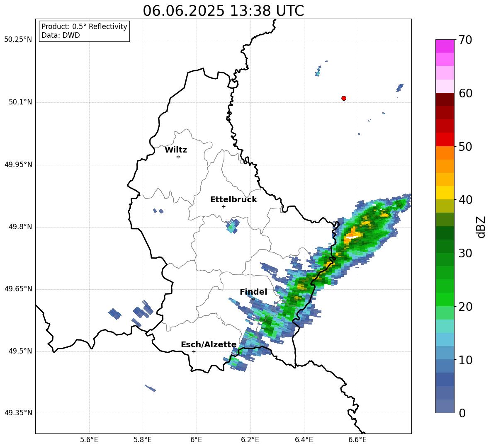Click the 'Data: DWD' text

(61, 35)
